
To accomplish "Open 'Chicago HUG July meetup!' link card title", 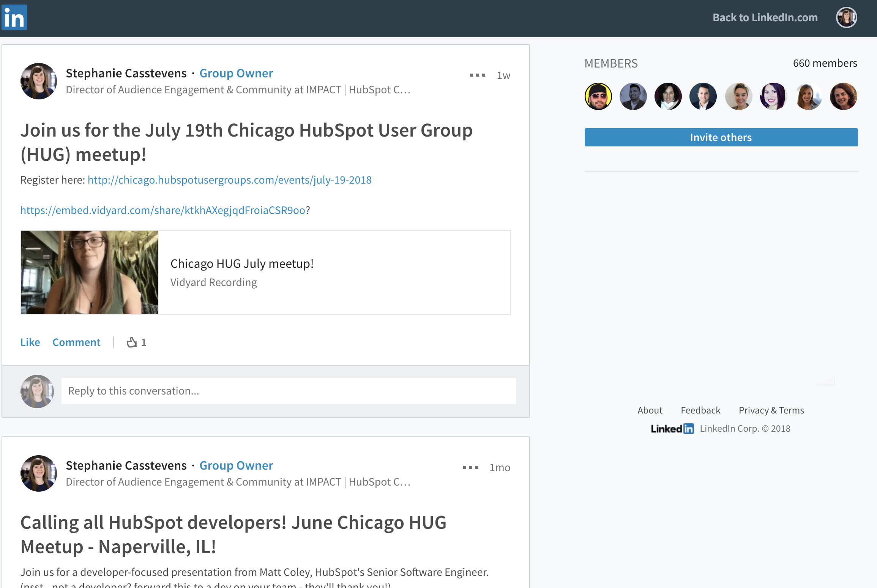I will click(242, 264).
